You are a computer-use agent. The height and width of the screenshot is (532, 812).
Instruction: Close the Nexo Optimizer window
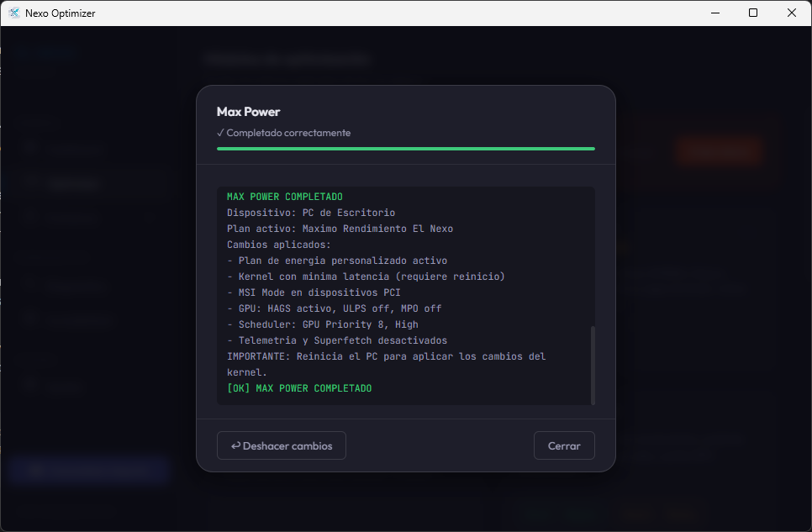[791, 13]
